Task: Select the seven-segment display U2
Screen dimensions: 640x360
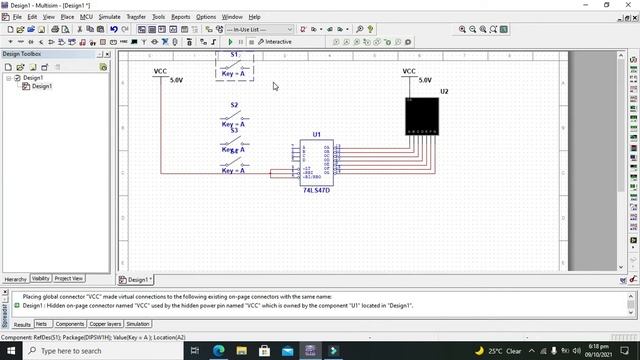Action: (422, 116)
